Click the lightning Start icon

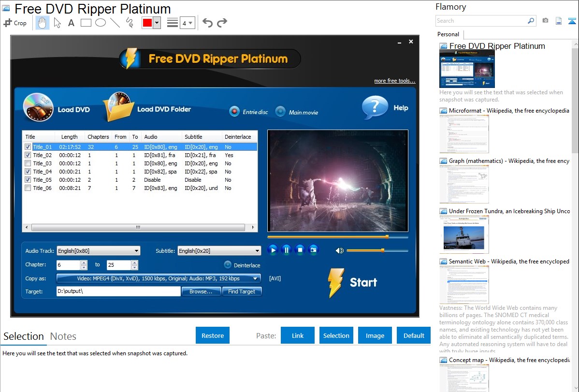click(x=336, y=283)
